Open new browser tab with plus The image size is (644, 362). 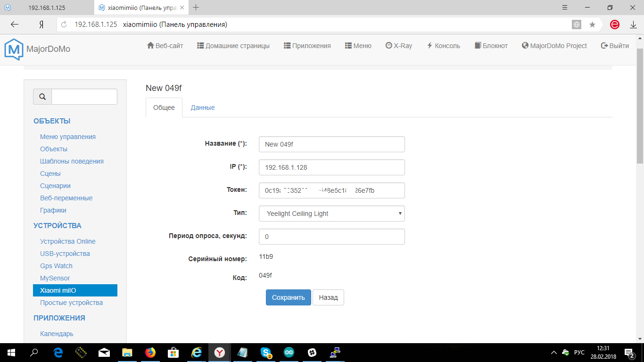click(x=196, y=8)
